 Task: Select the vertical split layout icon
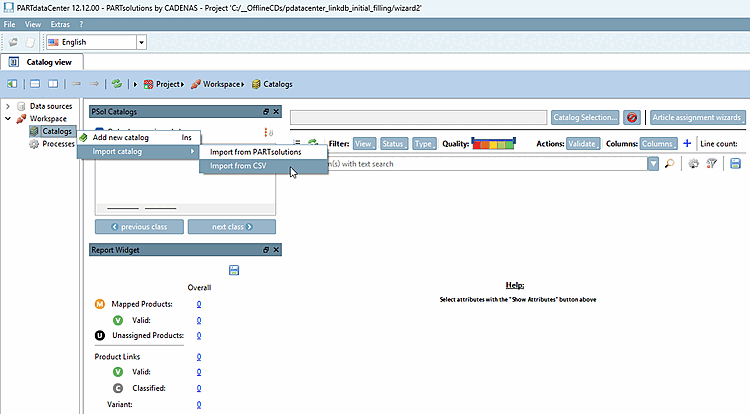click(53, 84)
